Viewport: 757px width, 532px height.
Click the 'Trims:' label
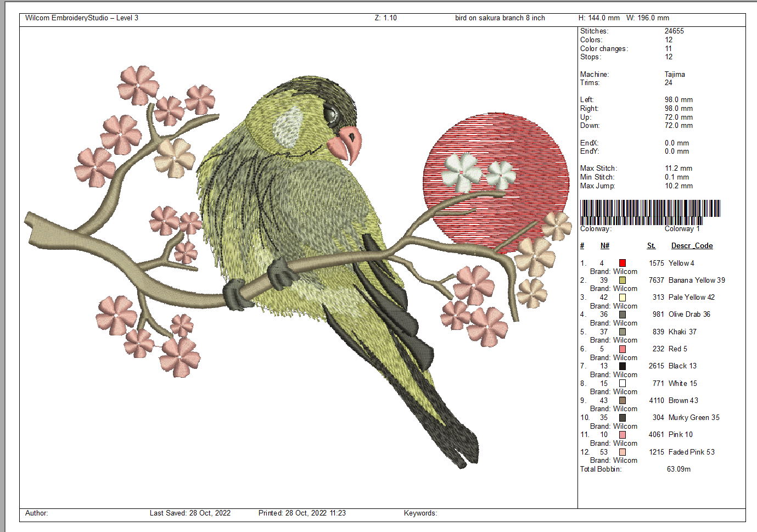click(x=590, y=82)
